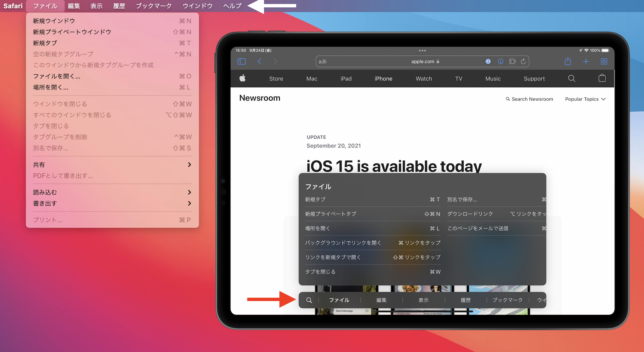Click the padlock icon next to apple.com

[438, 61]
